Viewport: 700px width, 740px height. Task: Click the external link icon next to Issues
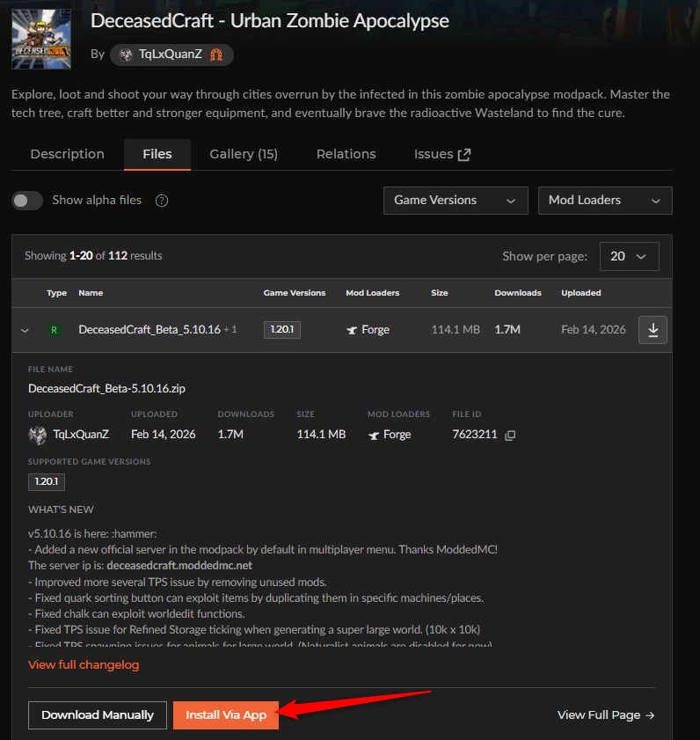pyautogui.click(x=464, y=154)
